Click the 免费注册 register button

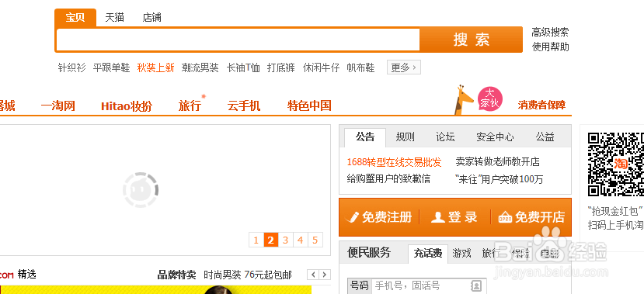pyautogui.click(x=380, y=217)
